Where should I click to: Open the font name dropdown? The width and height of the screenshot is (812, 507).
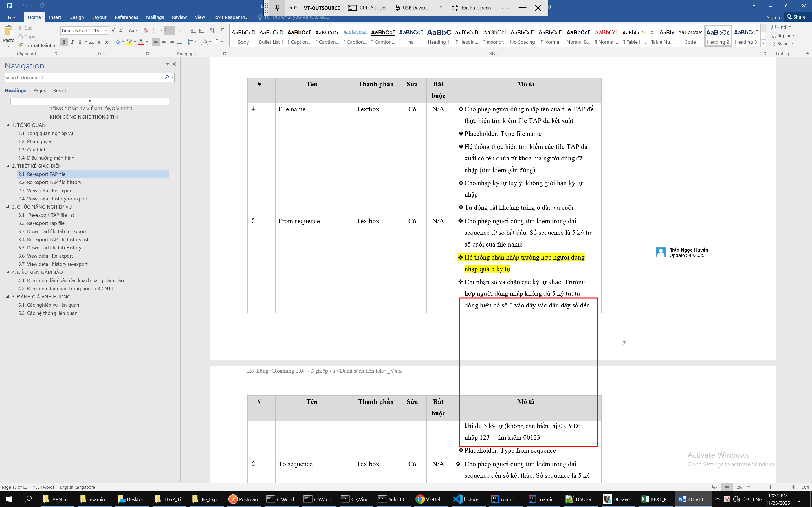pos(91,31)
